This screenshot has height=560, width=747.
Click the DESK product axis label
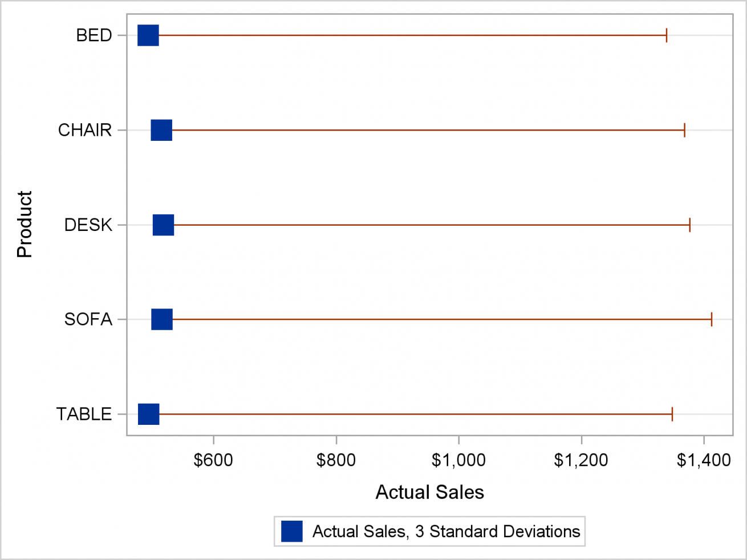(x=88, y=225)
